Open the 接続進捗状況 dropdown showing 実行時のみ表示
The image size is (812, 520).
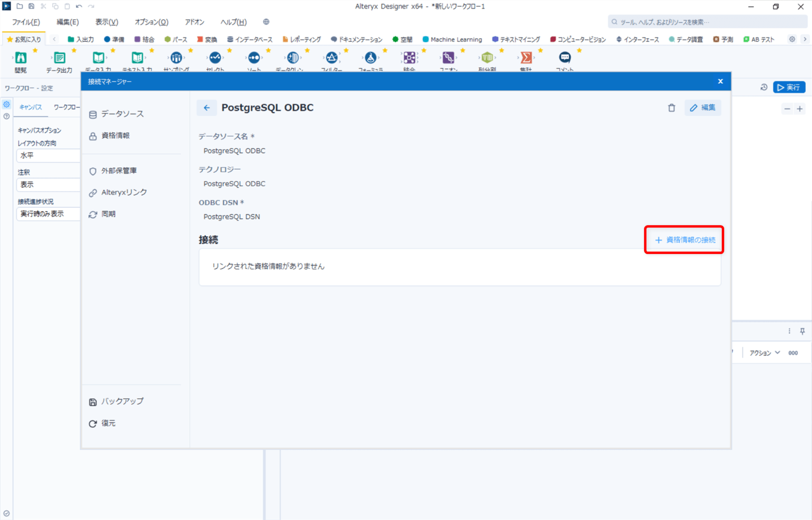[48, 214]
